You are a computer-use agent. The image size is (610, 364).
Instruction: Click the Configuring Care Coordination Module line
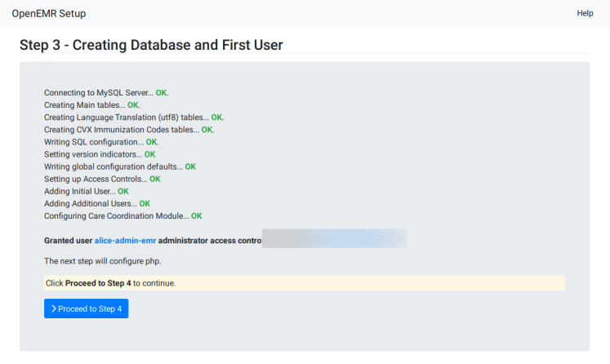tap(122, 216)
